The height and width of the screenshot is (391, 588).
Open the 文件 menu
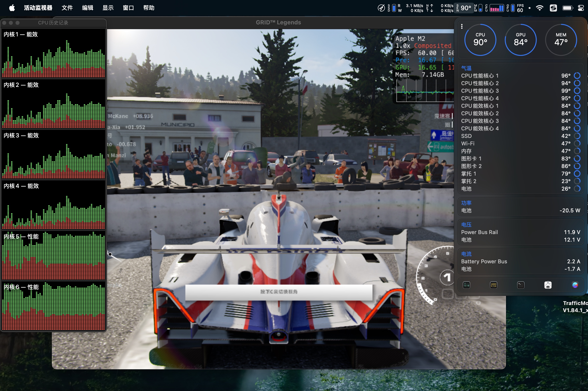coord(67,8)
